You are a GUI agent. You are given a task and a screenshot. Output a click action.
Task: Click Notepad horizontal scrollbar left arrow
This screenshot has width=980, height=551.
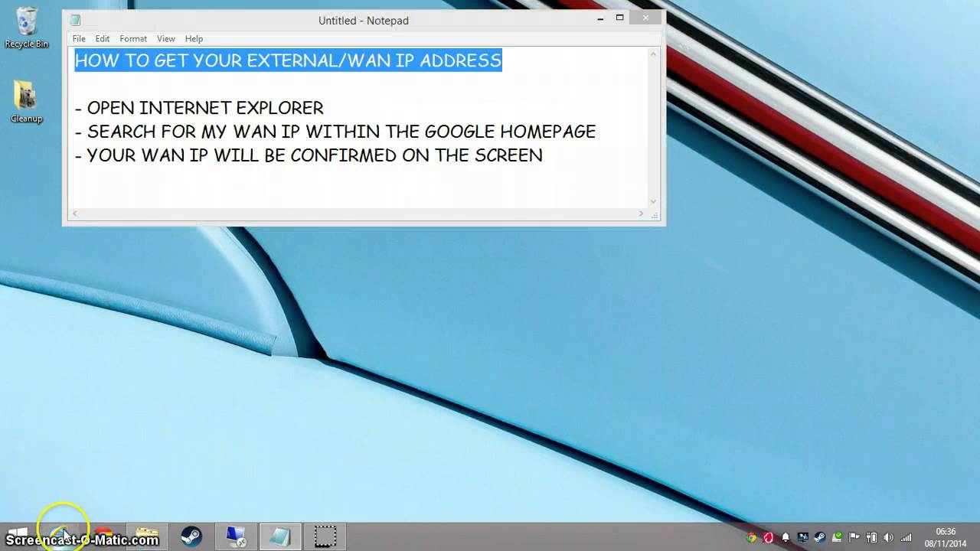(x=74, y=214)
